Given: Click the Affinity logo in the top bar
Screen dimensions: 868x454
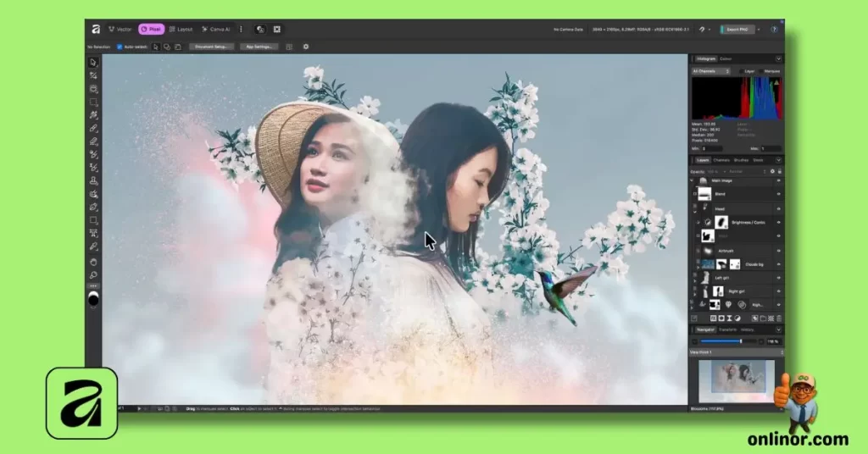Looking at the screenshot, I should coord(96,30).
